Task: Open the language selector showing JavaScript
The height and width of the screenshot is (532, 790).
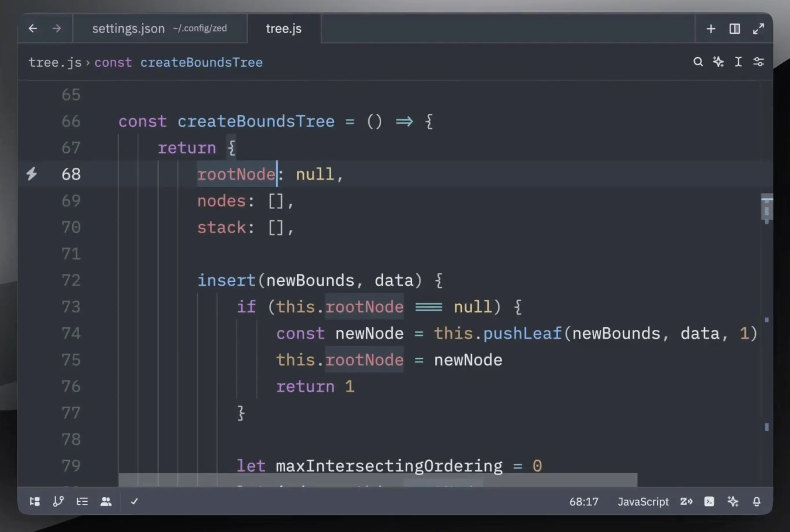Action: tap(643, 502)
